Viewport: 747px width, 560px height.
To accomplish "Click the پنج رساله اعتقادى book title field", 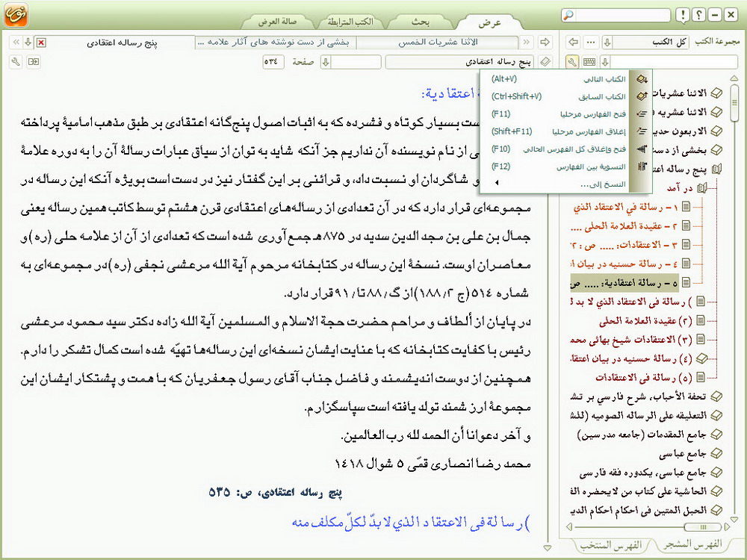I will click(x=460, y=61).
